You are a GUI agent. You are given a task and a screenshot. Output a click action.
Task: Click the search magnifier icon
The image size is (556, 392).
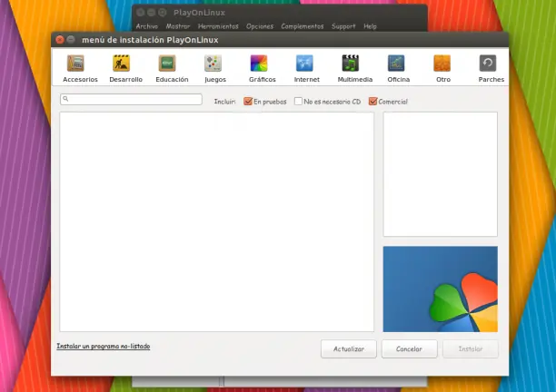(65, 99)
